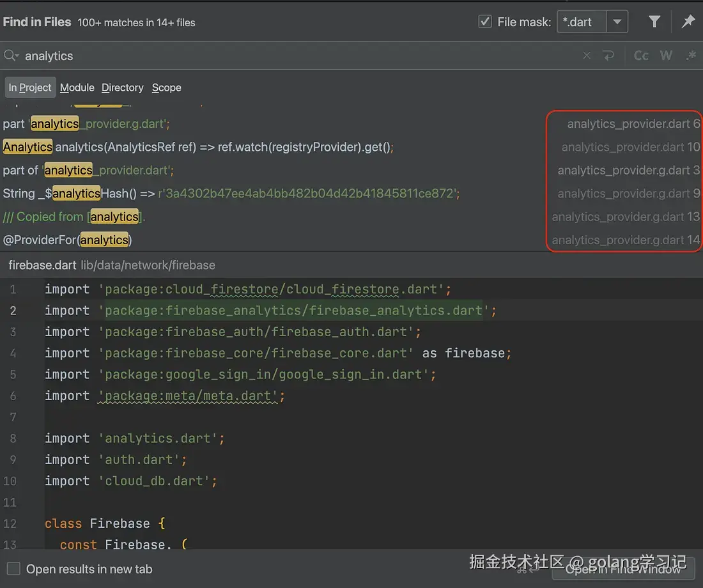The height and width of the screenshot is (588, 703).
Task: Click the filter funnel icon
Action: coord(654,21)
